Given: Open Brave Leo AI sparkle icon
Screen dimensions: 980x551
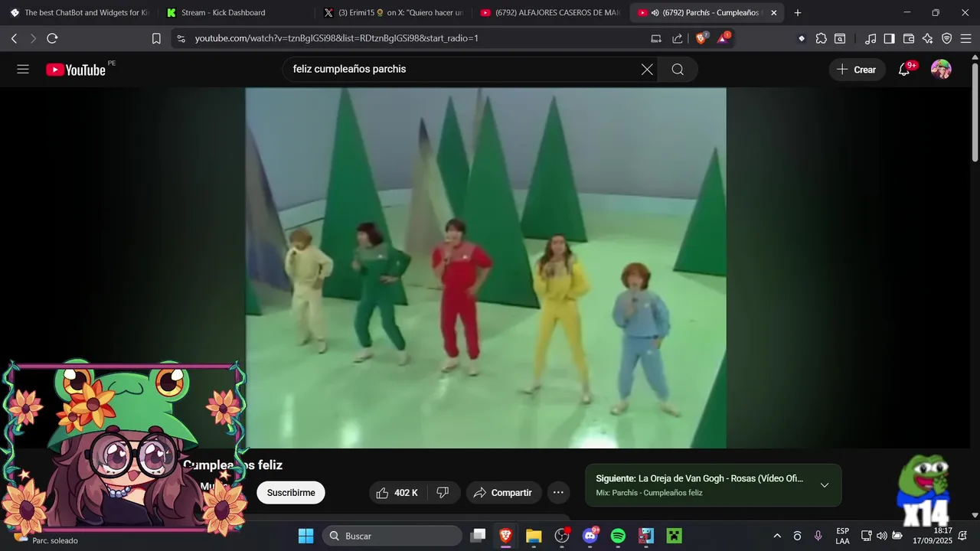Looking at the screenshot, I should [928, 38].
